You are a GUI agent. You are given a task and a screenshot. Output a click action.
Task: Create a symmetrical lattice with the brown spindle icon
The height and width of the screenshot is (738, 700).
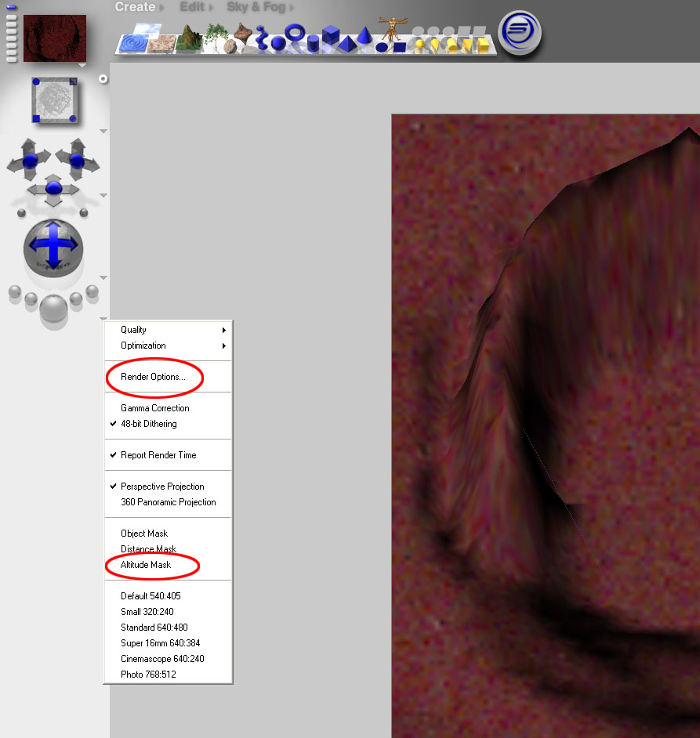tap(243, 32)
